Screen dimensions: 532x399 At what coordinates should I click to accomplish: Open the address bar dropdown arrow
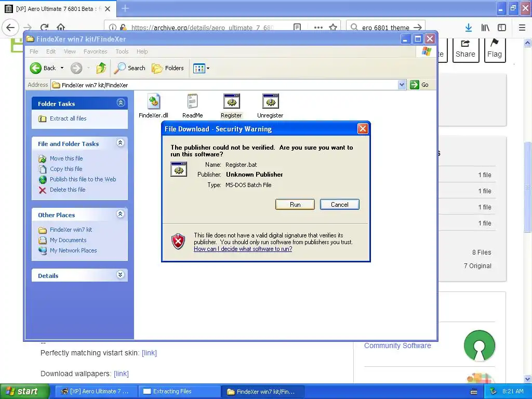coord(402,85)
